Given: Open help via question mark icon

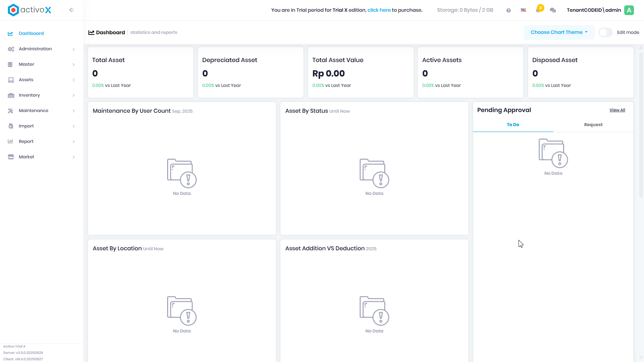Looking at the screenshot, I should 508,10.
